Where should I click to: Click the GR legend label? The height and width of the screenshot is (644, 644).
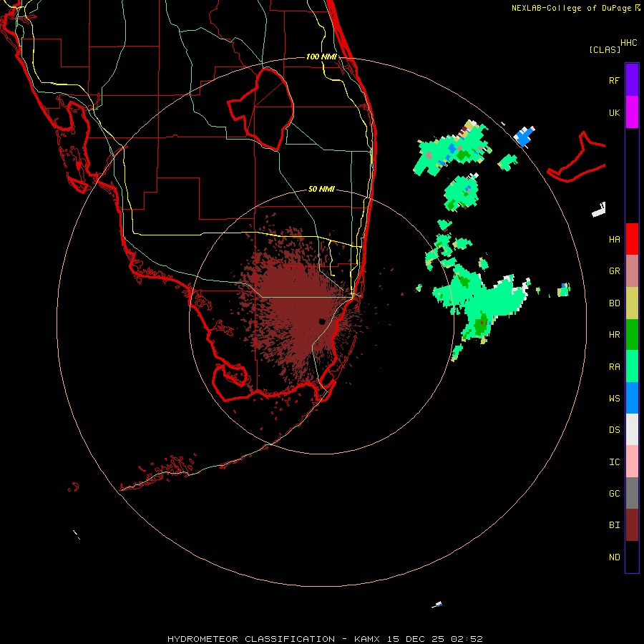(614, 271)
